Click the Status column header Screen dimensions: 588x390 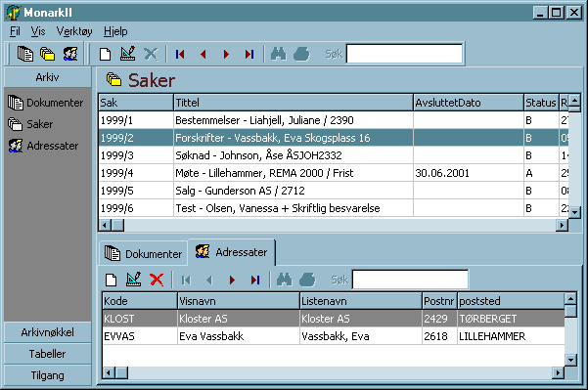click(541, 103)
